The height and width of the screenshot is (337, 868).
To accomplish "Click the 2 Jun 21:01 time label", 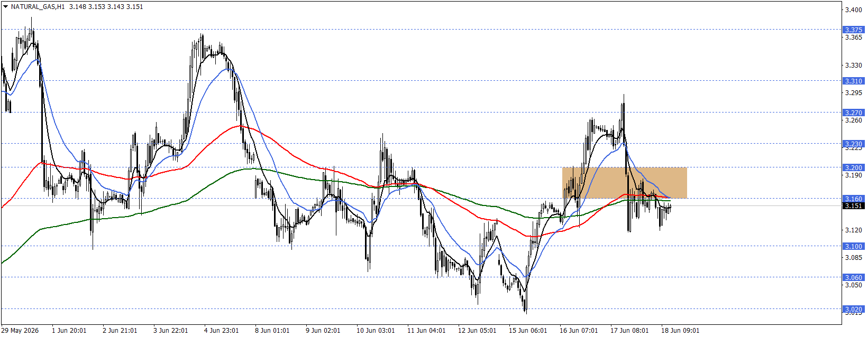I will 120,331.
